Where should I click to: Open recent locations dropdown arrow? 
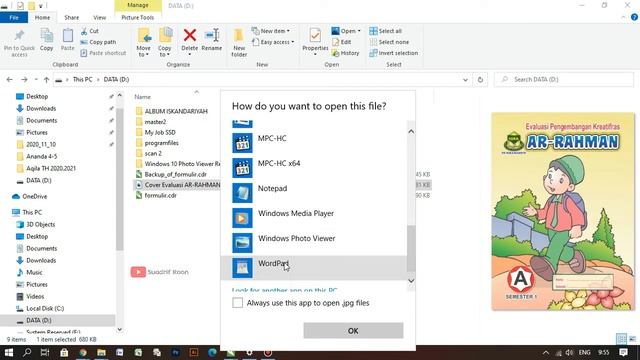tap(36, 80)
